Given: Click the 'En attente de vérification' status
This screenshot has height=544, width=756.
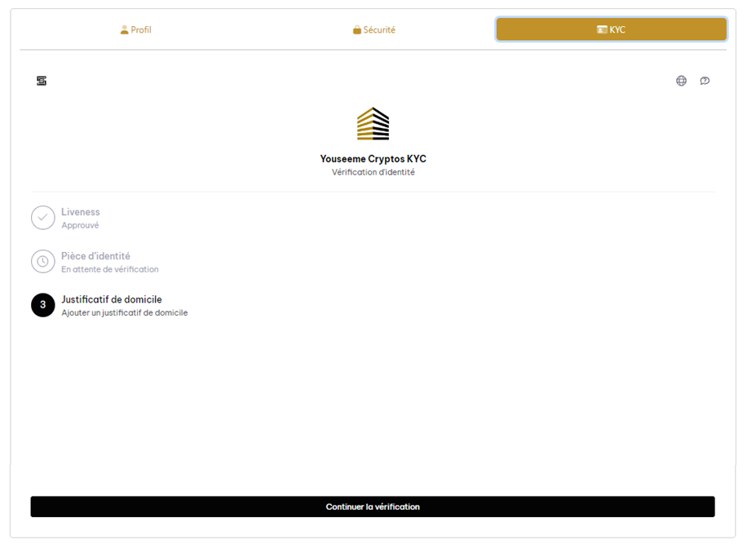Looking at the screenshot, I should point(110,269).
